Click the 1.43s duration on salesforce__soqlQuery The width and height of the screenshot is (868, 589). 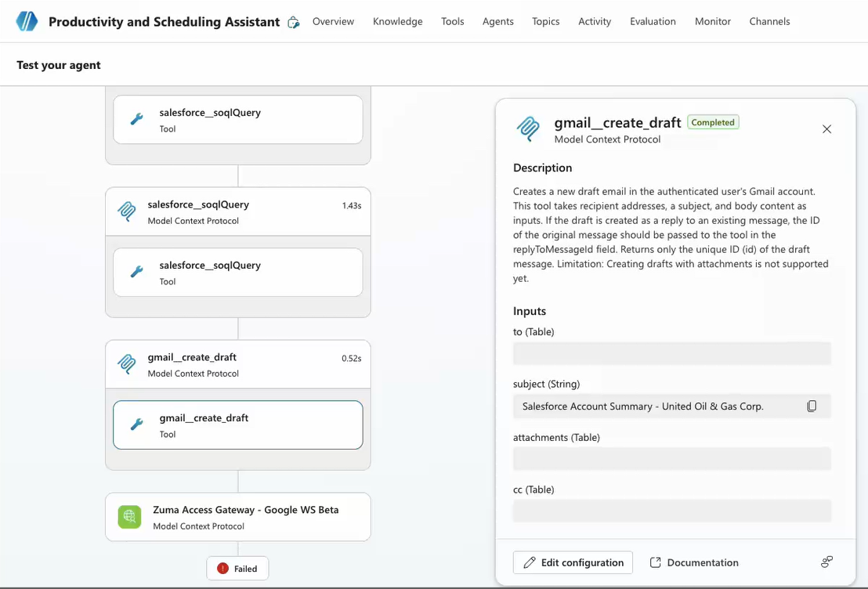(352, 205)
